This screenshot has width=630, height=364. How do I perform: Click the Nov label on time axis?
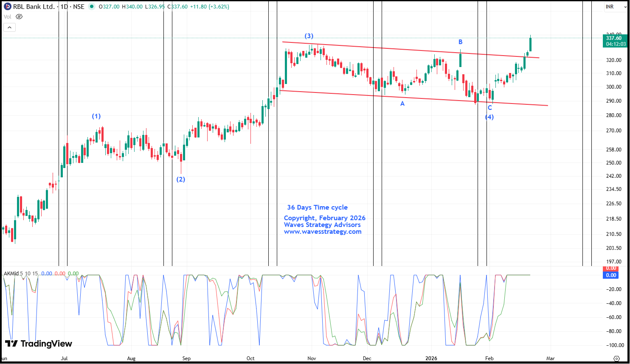click(x=312, y=358)
